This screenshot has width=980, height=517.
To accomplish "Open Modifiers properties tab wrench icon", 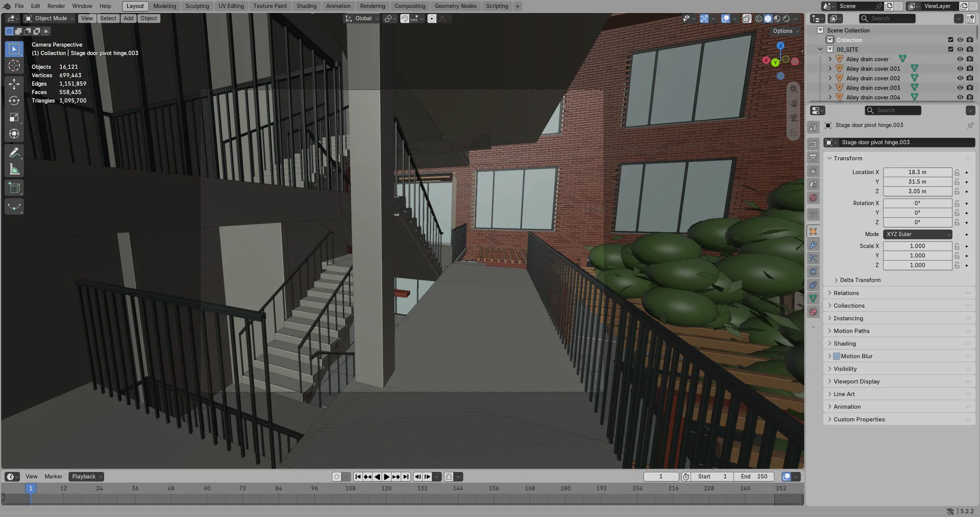I will pos(813,245).
